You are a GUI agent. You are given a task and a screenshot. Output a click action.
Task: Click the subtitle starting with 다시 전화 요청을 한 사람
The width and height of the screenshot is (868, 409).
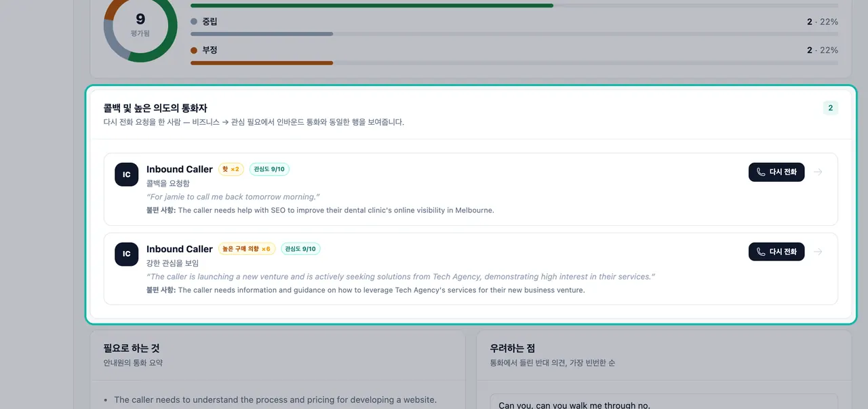(x=254, y=122)
